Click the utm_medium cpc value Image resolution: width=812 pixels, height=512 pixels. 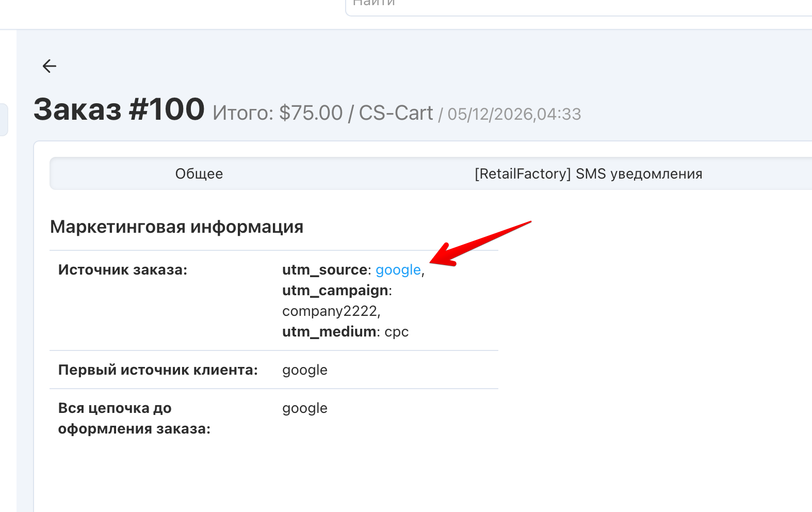pos(397,332)
